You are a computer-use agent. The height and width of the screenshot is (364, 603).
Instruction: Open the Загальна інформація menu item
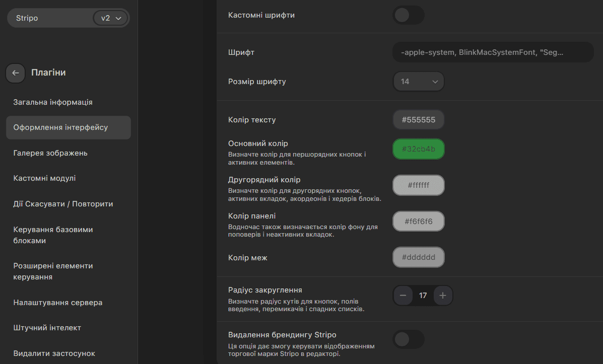(53, 102)
